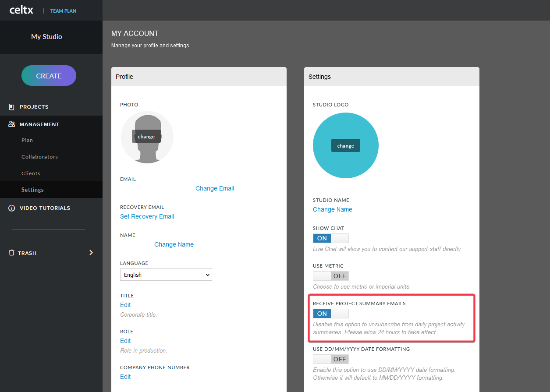Image resolution: width=550 pixels, height=392 pixels.
Task: Click the Management people icon
Action: pos(12,124)
